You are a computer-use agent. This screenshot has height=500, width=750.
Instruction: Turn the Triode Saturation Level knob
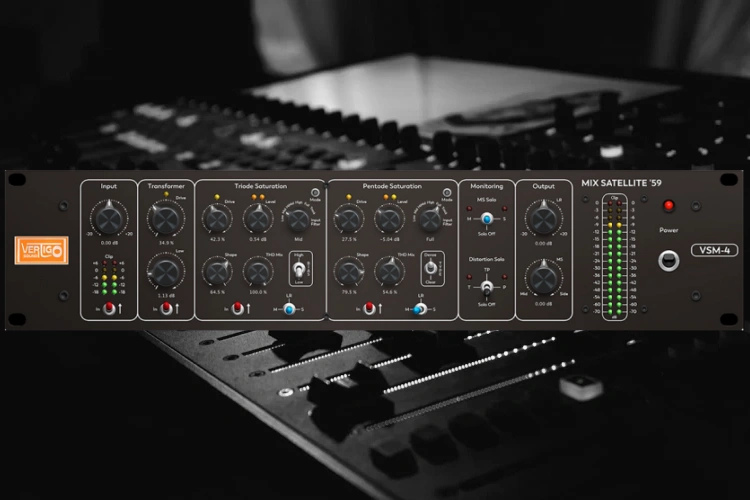coord(258,219)
